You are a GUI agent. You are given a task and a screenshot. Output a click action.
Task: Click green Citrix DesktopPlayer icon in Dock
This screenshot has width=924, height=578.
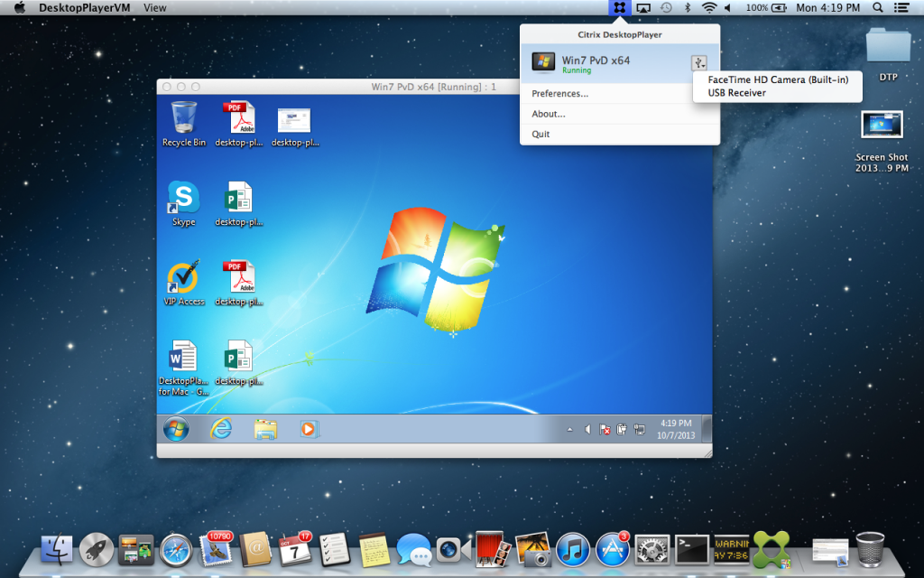coord(772,550)
